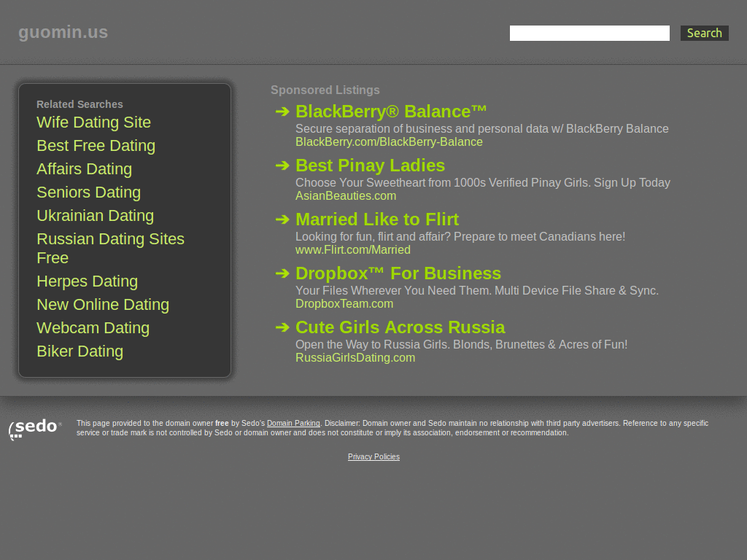747x560 pixels.
Task: Open the Married Like to Flirt listing
Action: [x=377, y=219]
